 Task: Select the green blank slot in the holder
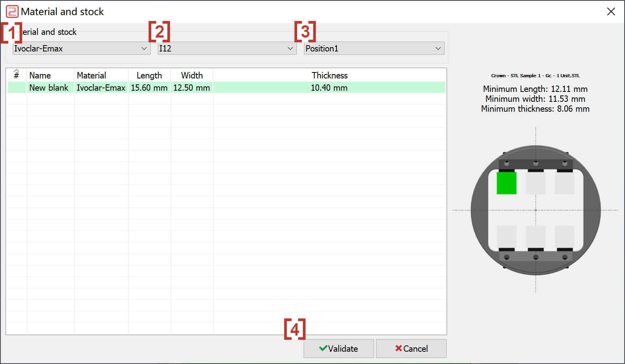[x=506, y=183]
